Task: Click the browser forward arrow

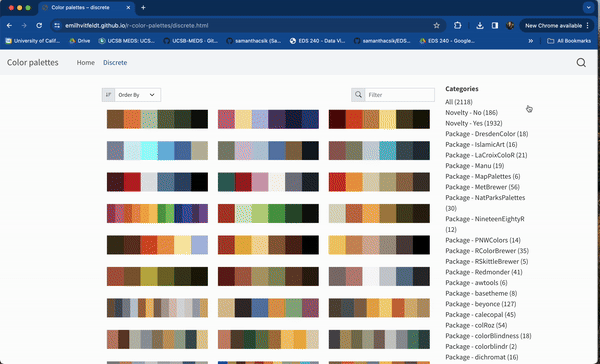Action: coord(24,26)
